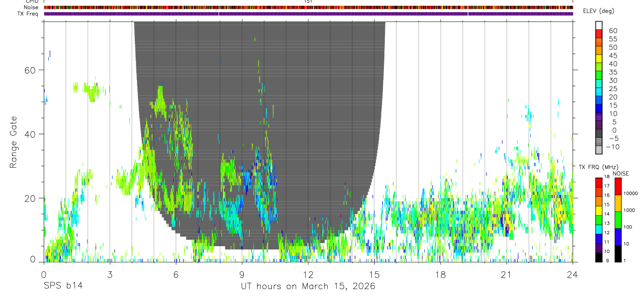Viewport: 644px width, 297px height.
Task: Click the ELEV scale label 30
Action: point(613,81)
